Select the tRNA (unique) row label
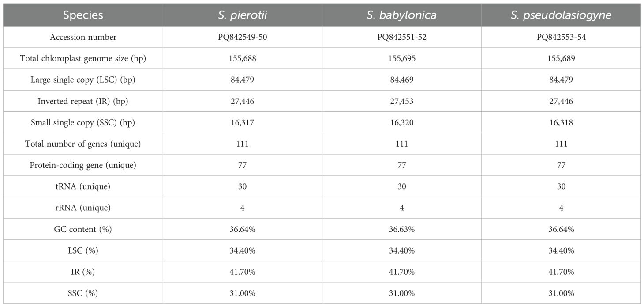This screenshot has height=307, width=644. coord(83,186)
